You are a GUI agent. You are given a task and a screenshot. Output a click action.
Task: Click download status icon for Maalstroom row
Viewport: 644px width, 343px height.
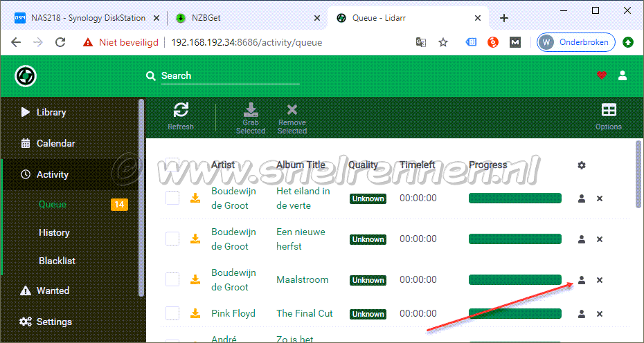(x=195, y=279)
